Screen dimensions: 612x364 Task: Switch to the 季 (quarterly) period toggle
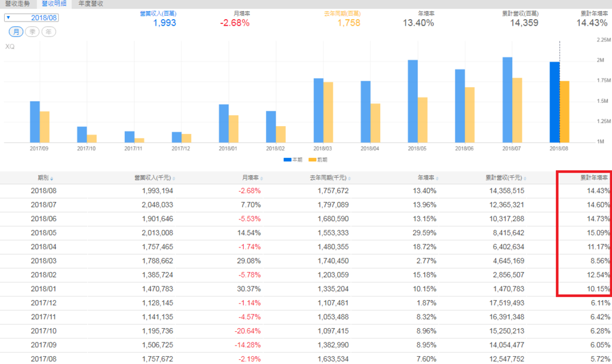click(32, 32)
